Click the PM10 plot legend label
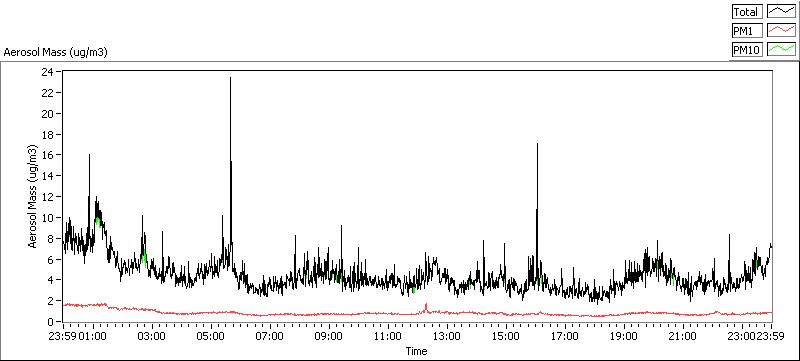This screenshot has width=800, height=361. pos(747,50)
